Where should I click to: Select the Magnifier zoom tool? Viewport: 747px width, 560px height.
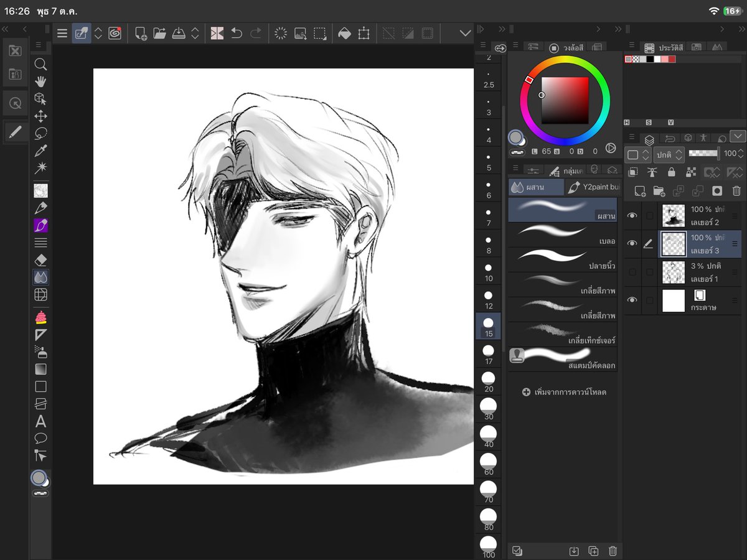(40, 64)
